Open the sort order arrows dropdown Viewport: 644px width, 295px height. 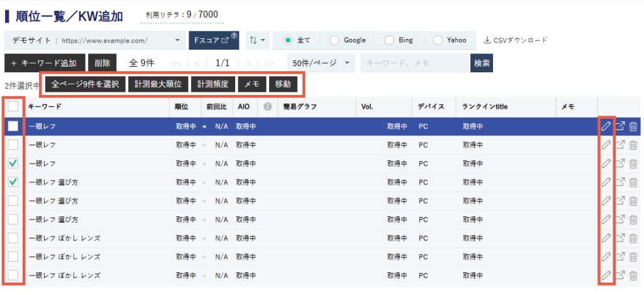(258, 40)
